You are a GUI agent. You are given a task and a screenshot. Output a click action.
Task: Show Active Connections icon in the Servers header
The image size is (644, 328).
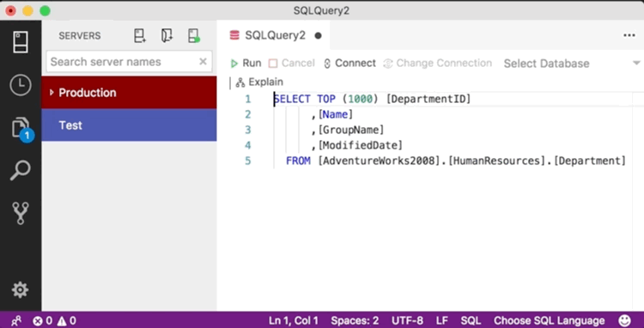coord(194,36)
